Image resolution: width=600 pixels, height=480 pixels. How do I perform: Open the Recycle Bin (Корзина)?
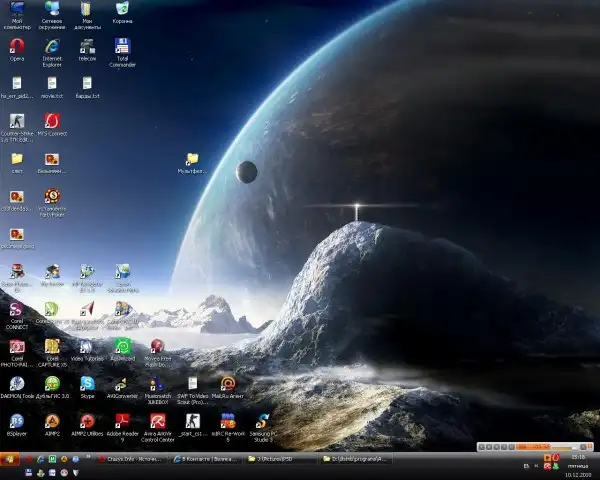[x=122, y=9]
